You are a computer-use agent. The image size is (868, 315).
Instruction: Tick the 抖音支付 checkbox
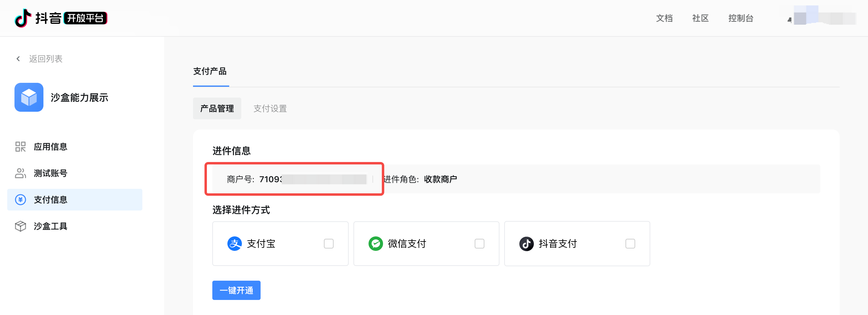[x=630, y=244]
